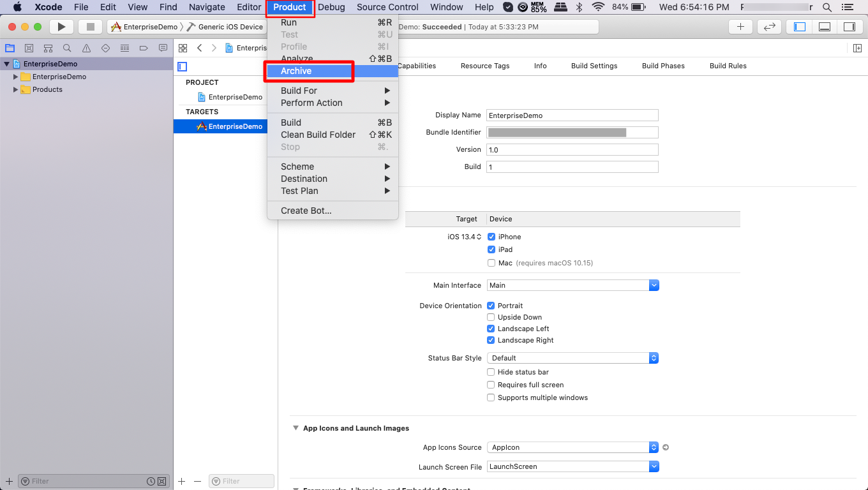Click the Run (play) button in toolbar

click(61, 27)
